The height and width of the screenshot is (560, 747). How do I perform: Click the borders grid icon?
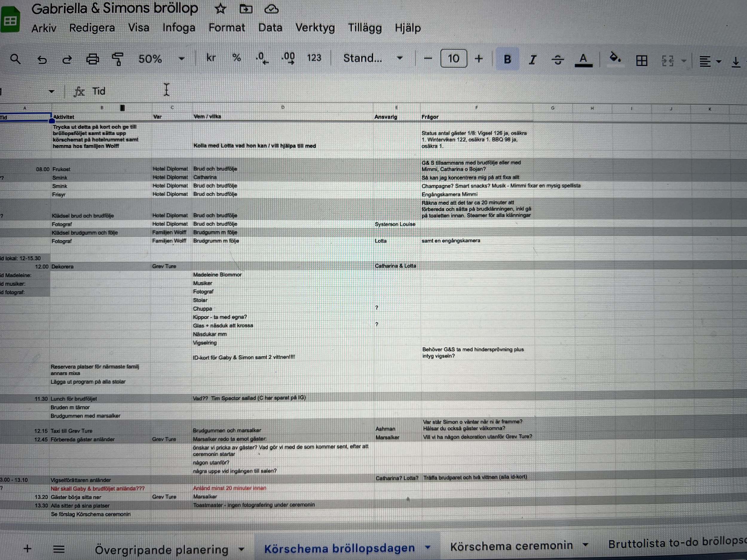tap(641, 61)
